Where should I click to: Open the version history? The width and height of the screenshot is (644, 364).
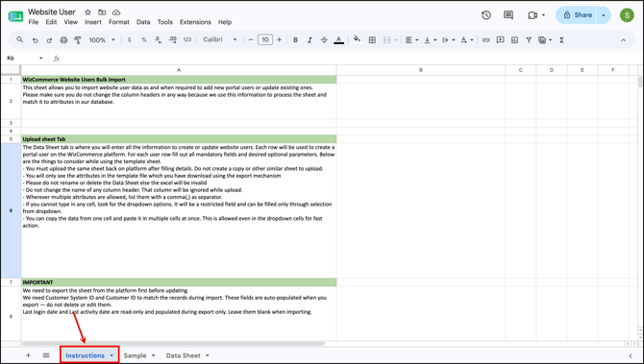[x=486, y=15]
